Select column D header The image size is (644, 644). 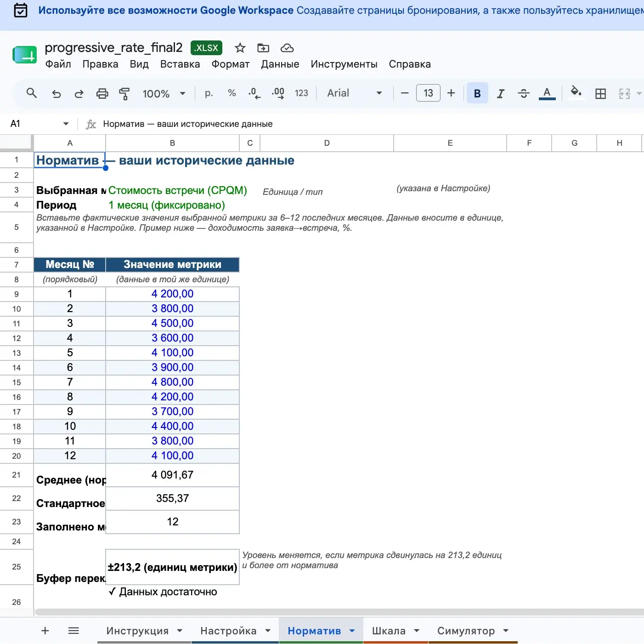coord(327,143)
